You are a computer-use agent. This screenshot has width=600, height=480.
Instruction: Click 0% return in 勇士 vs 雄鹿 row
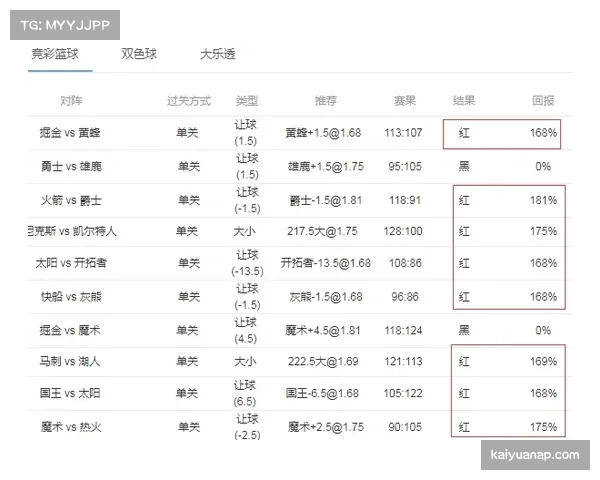[543, 167]
